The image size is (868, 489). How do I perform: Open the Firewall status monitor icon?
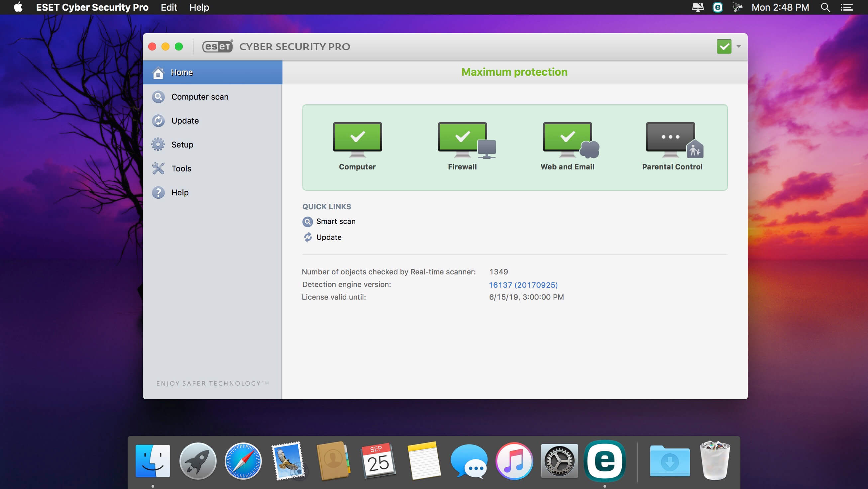click(466, 140)
